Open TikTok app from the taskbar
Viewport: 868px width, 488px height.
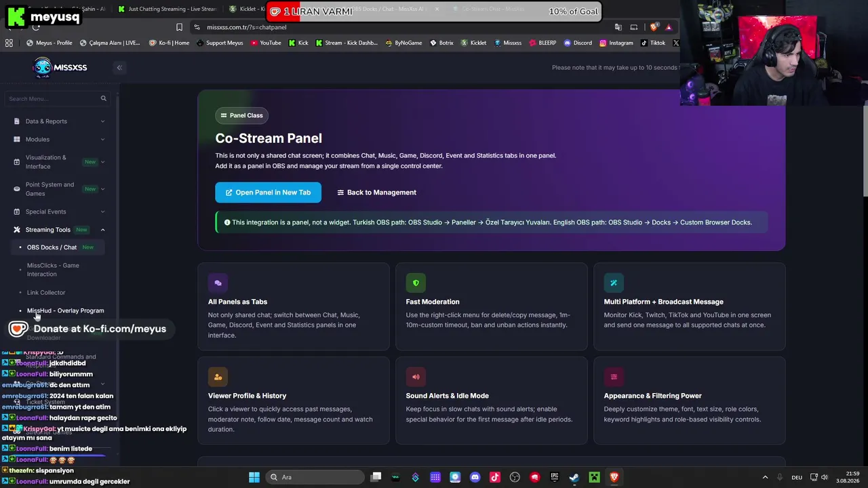coord(495,477)
